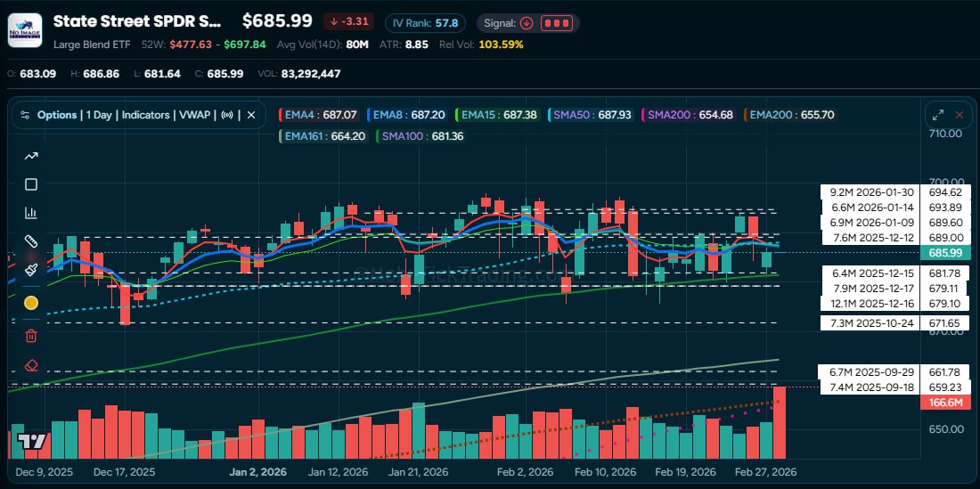Open the Indicators menu
This screenshot has height=489, width=980.
(145, 115)
